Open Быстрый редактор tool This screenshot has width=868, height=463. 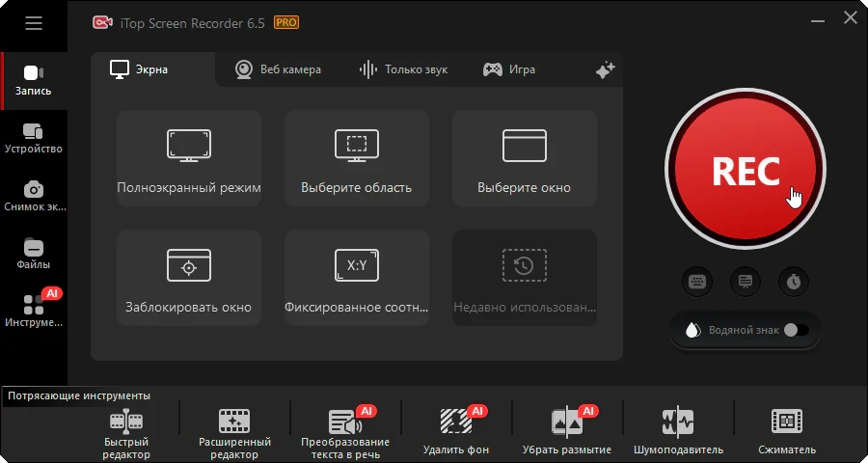pos(126,435)
